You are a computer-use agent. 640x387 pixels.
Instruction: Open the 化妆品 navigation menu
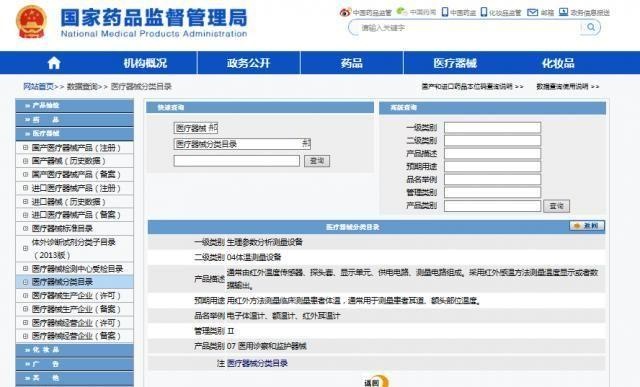point(558,63)
